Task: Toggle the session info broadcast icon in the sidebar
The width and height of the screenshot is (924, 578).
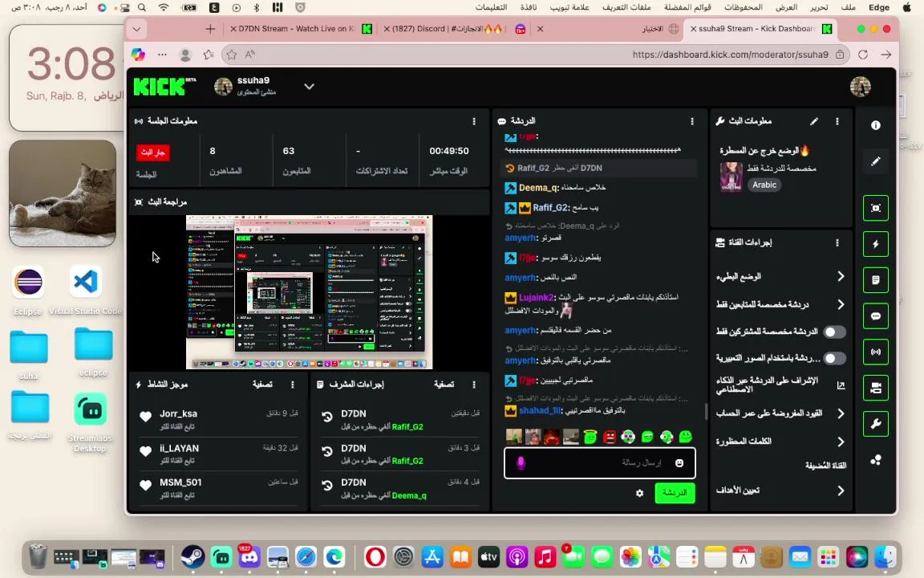Action: click(876, 352)
